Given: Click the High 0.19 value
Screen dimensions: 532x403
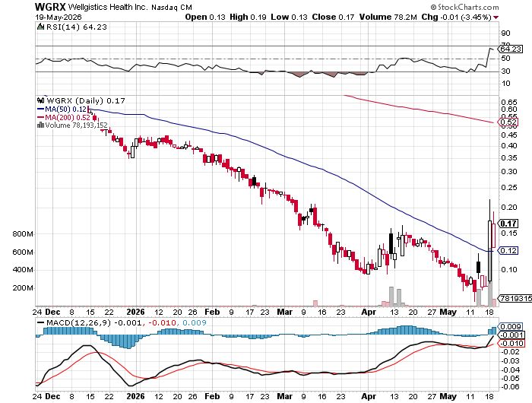Looking at the screenshot, I should (248, 17).
